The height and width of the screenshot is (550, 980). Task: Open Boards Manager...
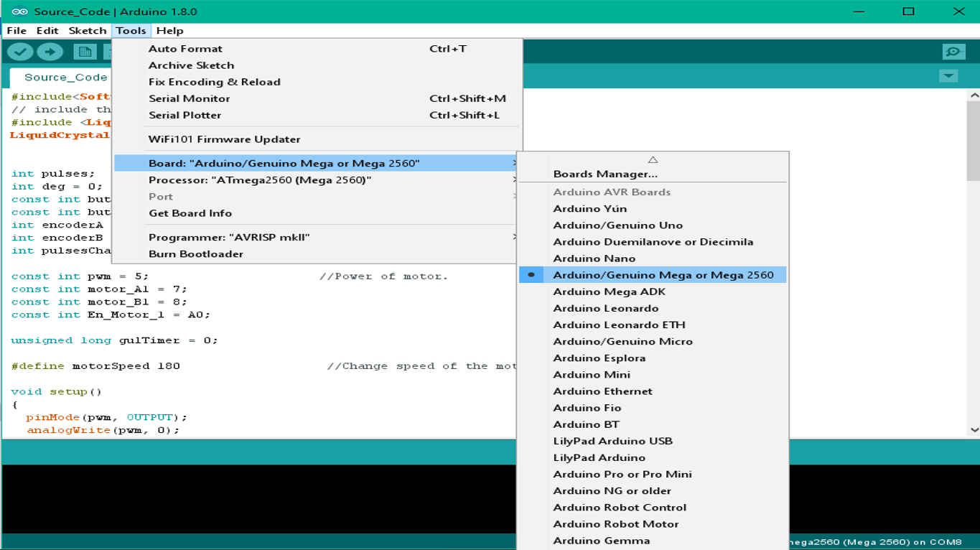pyautogui.click(x=605, y=174)
